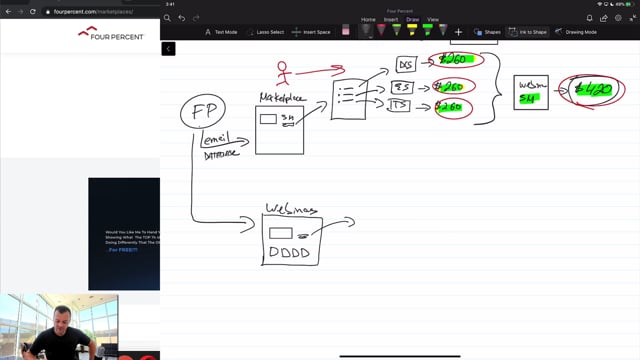Image resolution: width=640 pixels, height=360 pixels.
Task: Open the View tab
Action: tap(433, 20)
